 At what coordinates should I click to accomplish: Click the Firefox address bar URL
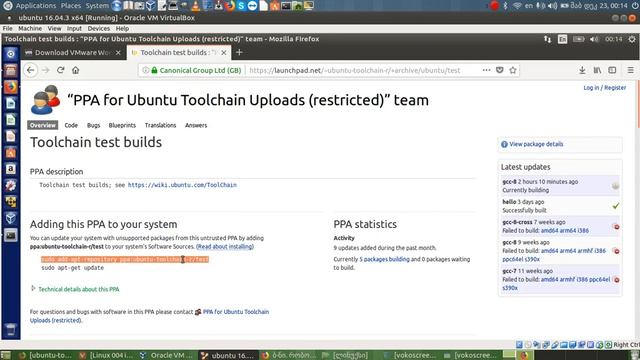(x=355, y=70)
